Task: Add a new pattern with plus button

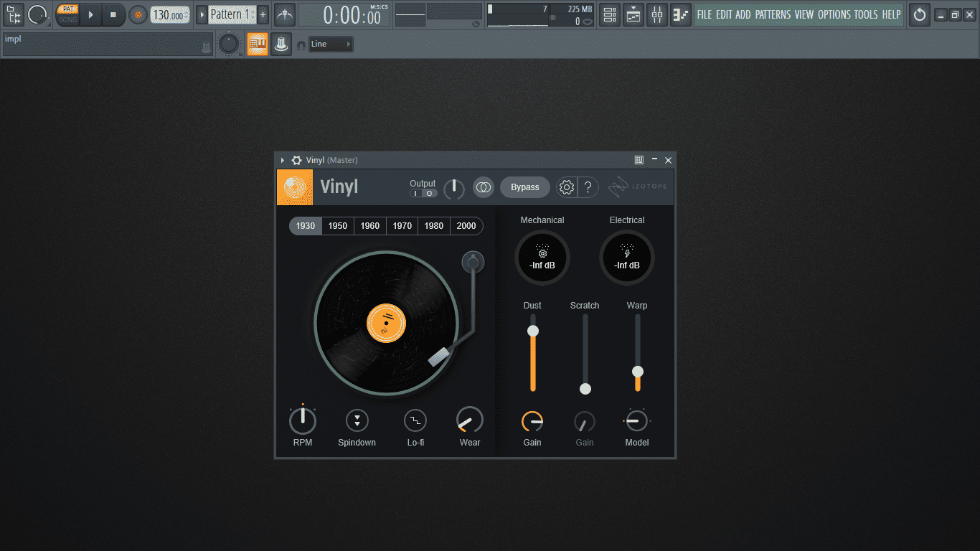Action: pyautogui.click(x=263, y=14)
